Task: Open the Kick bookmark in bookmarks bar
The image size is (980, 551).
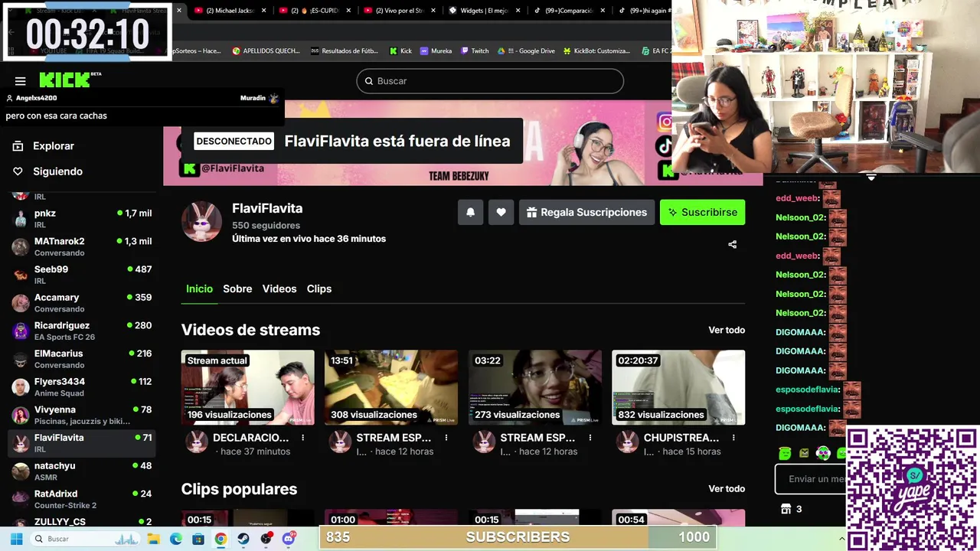Action: (x=400, y=51)
